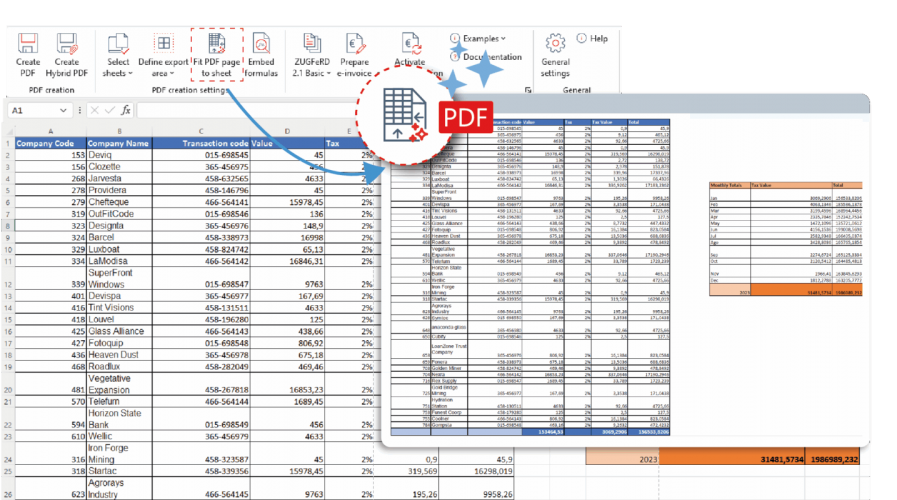Open the Documentation link
This screenshot has height=500, width=897.
click(x=491, y=57)
